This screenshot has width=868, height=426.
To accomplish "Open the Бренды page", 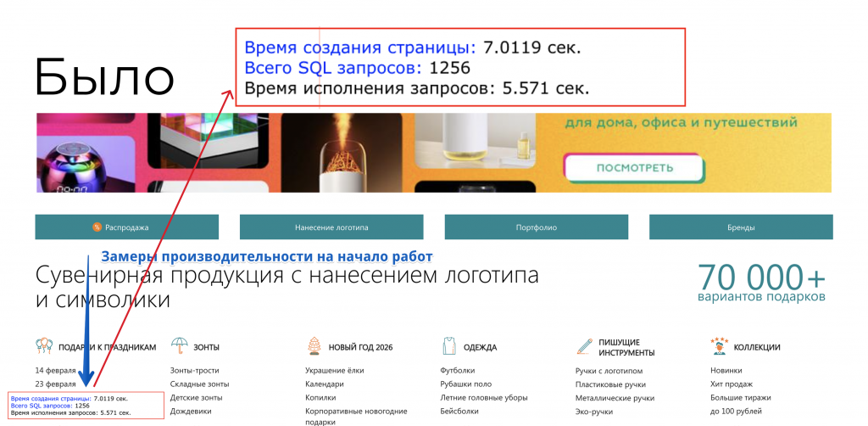I will coord(741,227).
